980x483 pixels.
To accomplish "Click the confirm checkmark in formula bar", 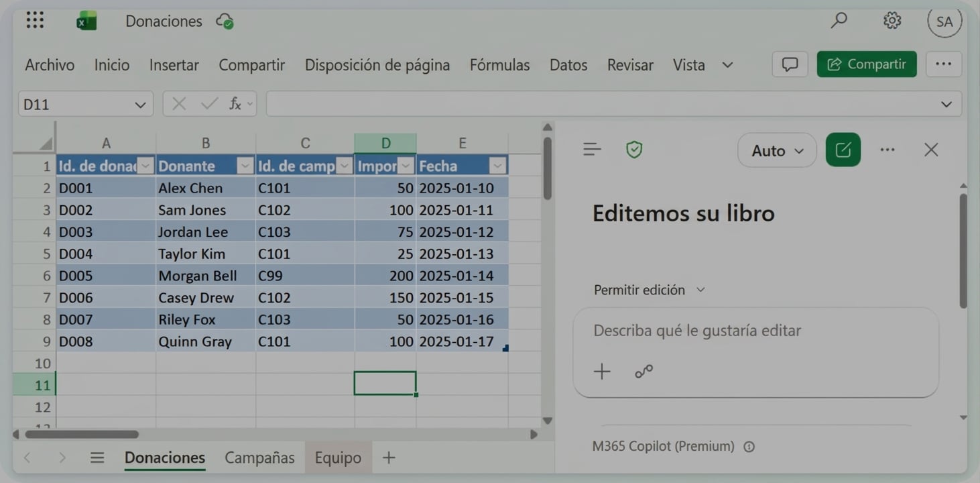I will tap(209, 104).
